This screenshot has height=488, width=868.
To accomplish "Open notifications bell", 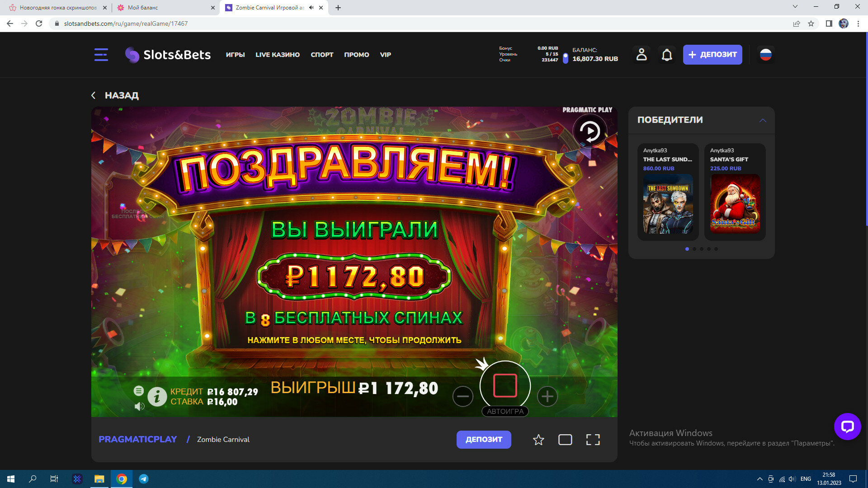I will (666, 55).
